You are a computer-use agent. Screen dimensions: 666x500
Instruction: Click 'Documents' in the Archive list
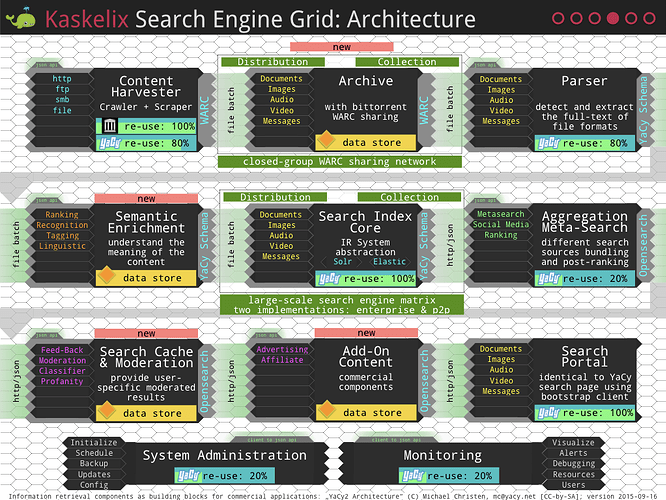[x=281, y=79]
